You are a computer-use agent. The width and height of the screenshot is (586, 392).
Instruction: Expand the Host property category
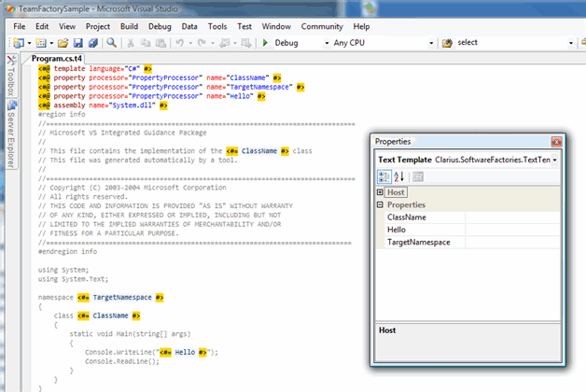[x=380, y=191]
